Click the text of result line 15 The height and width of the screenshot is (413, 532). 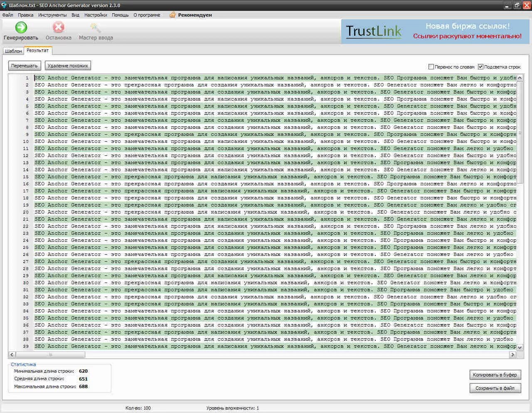click(275, 177)
